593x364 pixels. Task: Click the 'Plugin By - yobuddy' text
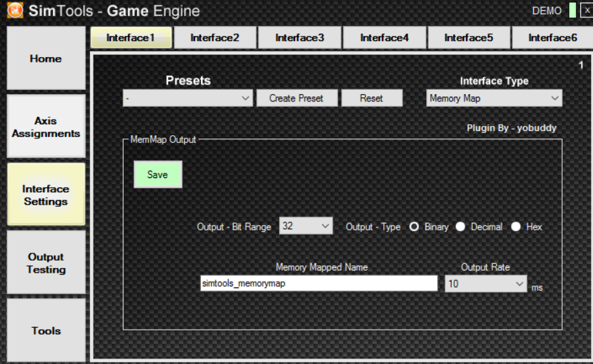(x=511, y=128)
